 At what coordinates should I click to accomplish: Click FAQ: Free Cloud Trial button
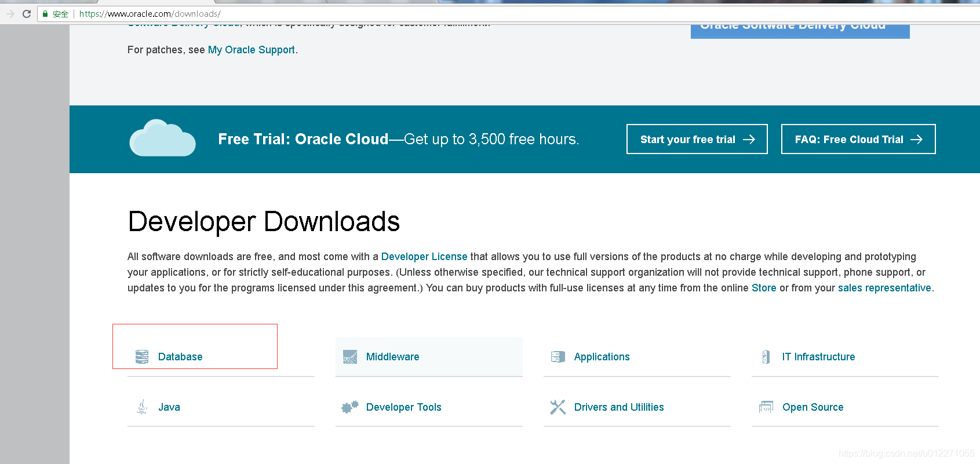[858, 139]
